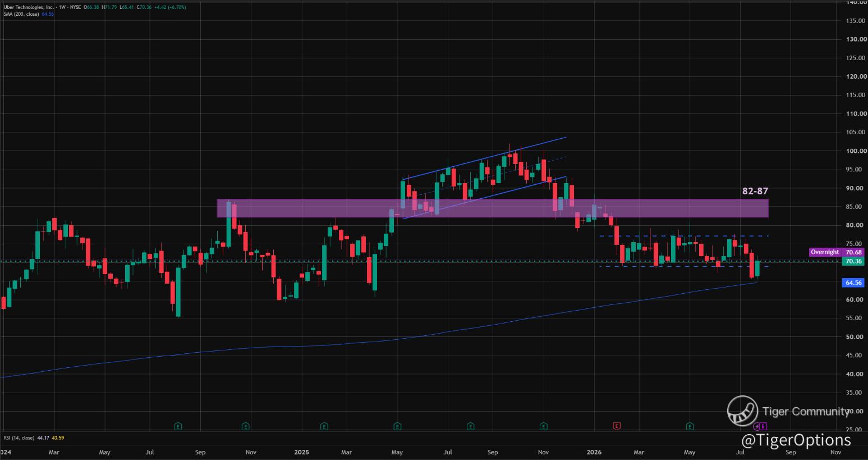Click 35.00 on the price scale

[855, 393]
